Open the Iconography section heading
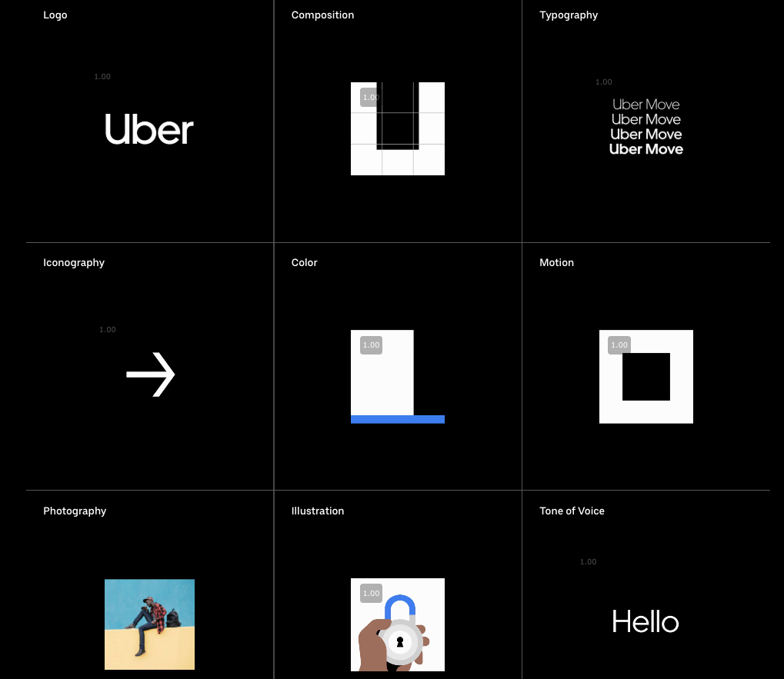 point(74,263)
